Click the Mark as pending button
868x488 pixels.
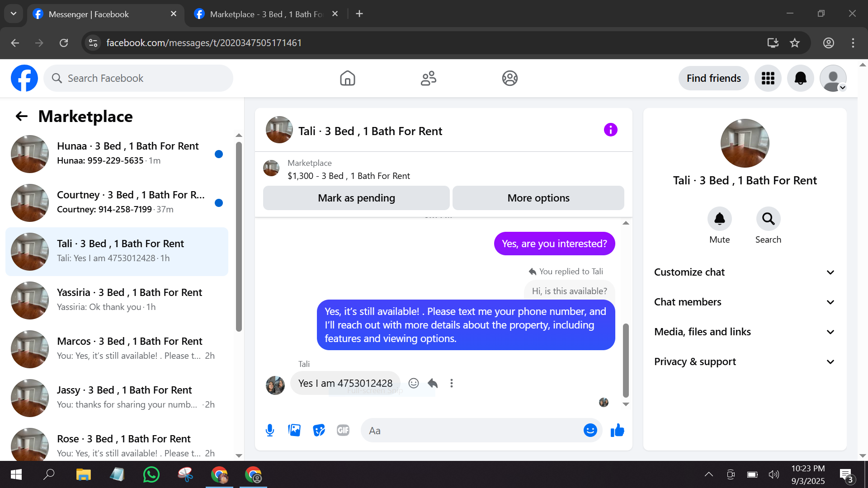(x=356, y=198)
